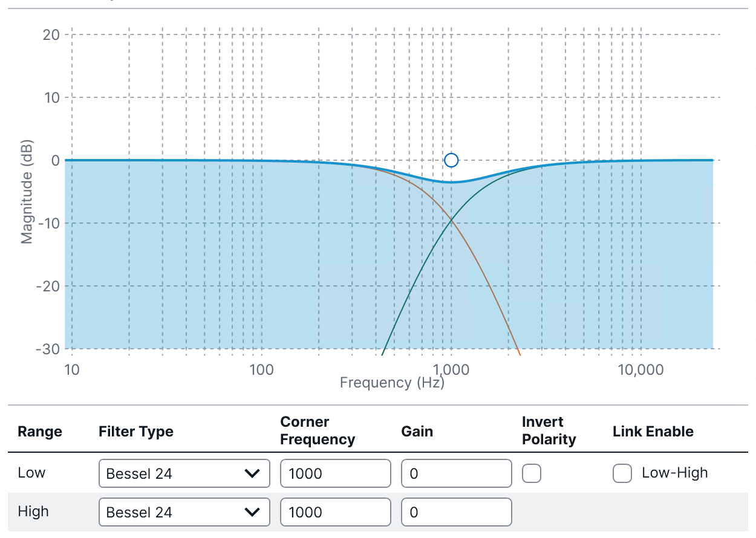
Task: Focus the Low Gain input box
Action: 456,473
